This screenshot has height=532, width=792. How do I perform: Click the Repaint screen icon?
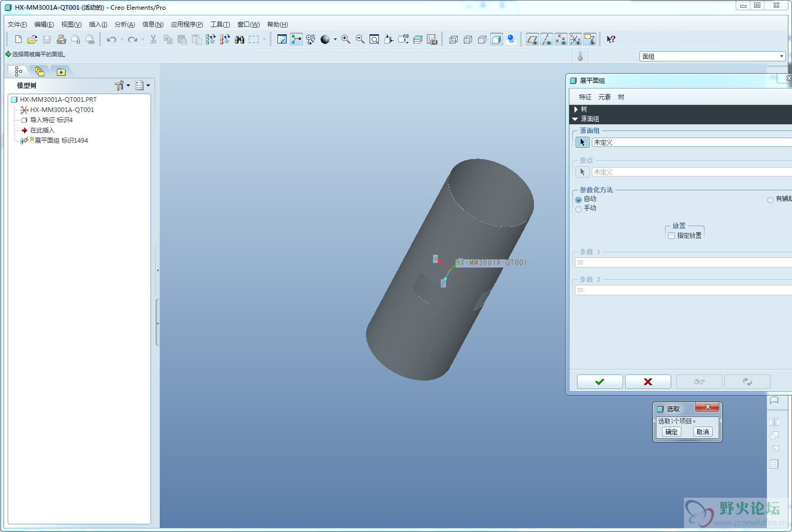pyautogui.click(x=282, y=39)
